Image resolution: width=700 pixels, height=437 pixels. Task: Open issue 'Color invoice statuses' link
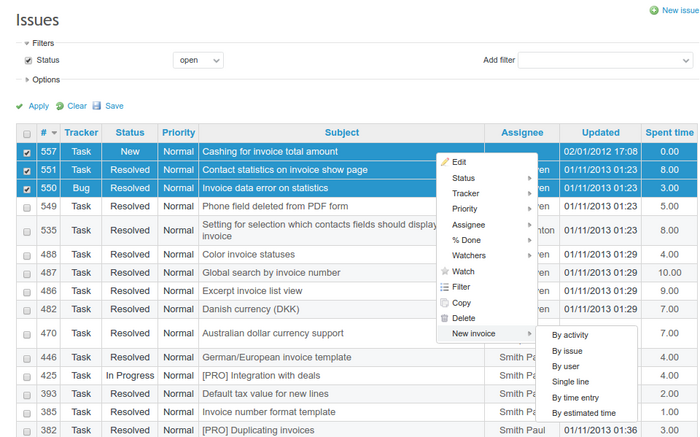[251, 255]
